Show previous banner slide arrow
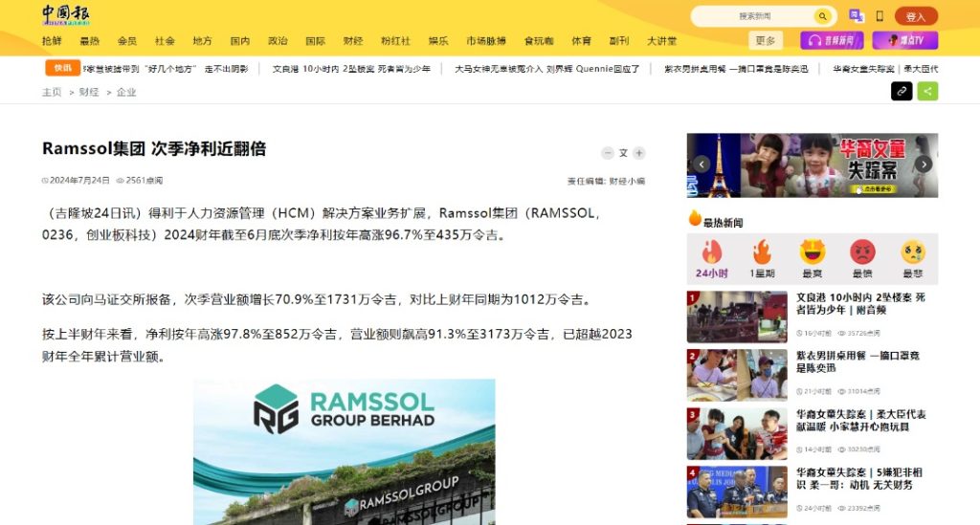This screenshot has height=525, width=980. pos(702,164)
